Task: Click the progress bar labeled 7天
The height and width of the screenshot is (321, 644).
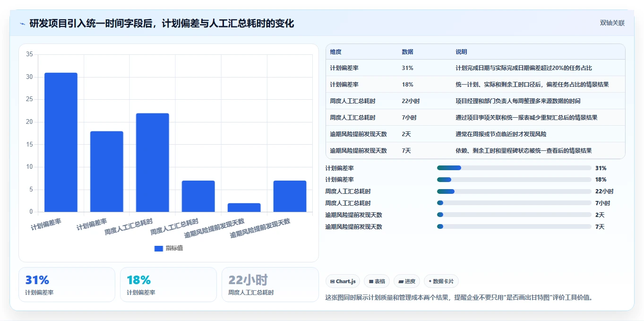Action: (x=515, y=227)
